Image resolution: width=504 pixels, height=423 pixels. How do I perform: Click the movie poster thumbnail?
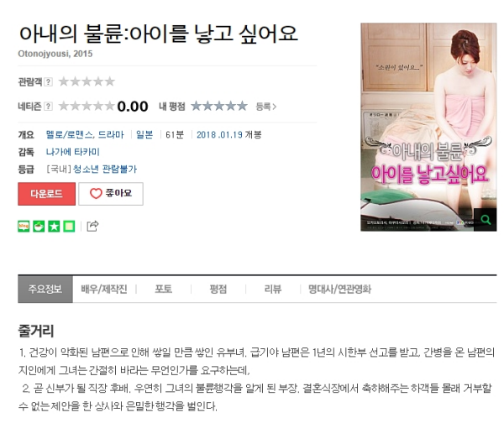click(428, 127)
